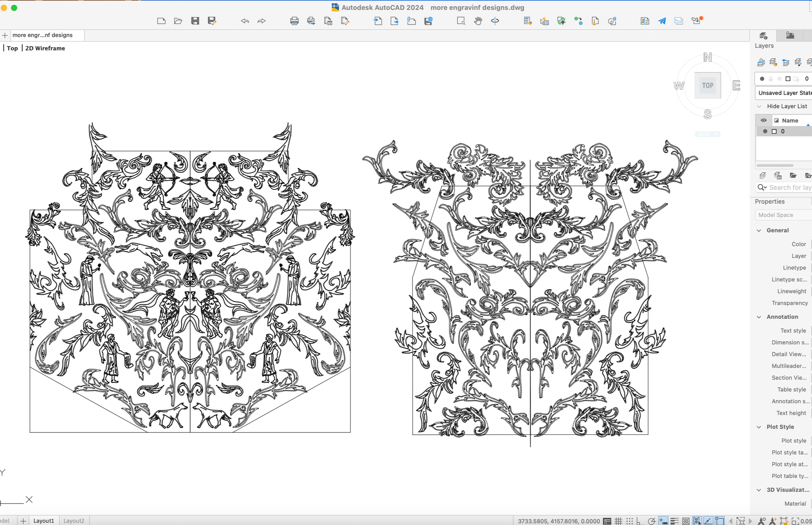Click the Layer Match icon with brush

[x=773, y=63]
